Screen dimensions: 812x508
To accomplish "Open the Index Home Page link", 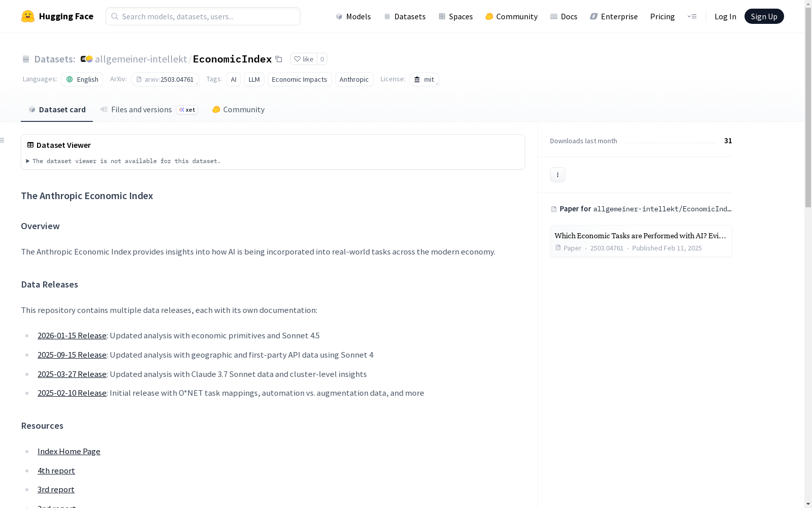I will click(x=69, y=452).
